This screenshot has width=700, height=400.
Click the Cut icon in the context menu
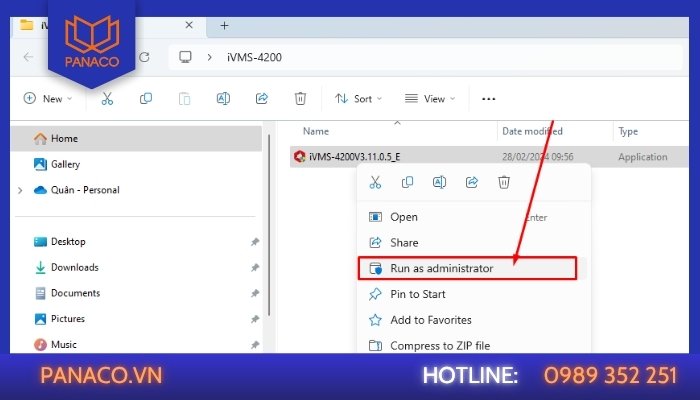click(x=375, y=182)
